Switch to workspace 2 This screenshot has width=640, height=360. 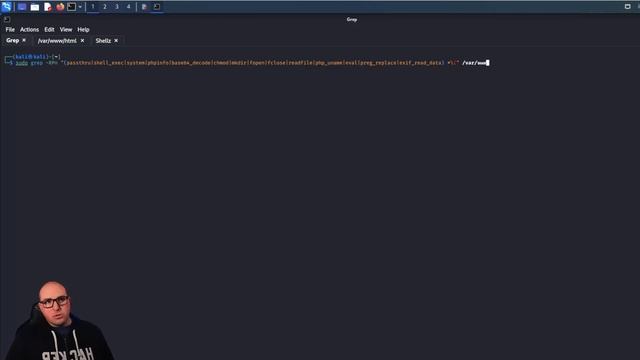coord(105,7)
